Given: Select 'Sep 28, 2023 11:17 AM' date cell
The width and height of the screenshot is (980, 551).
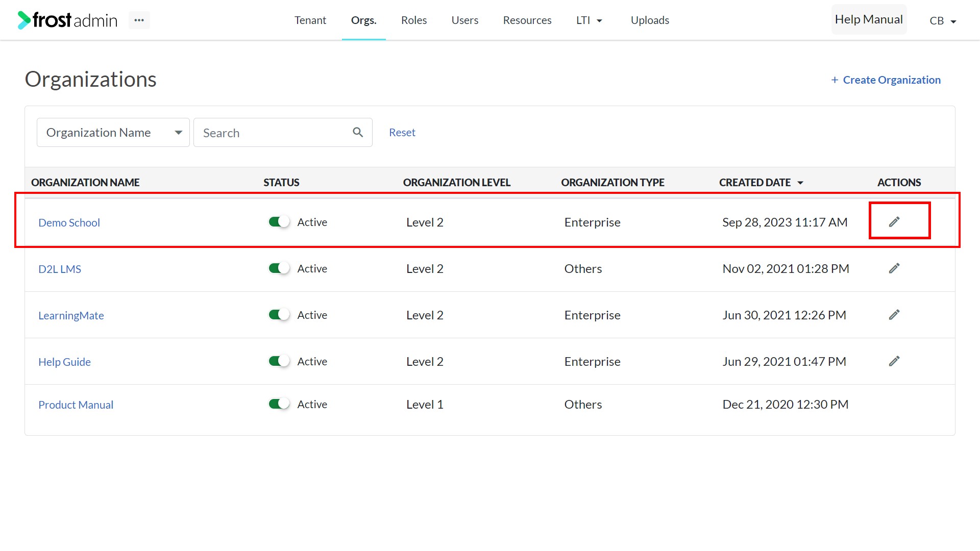Looking at the screenshot, I should coord(785,222).
